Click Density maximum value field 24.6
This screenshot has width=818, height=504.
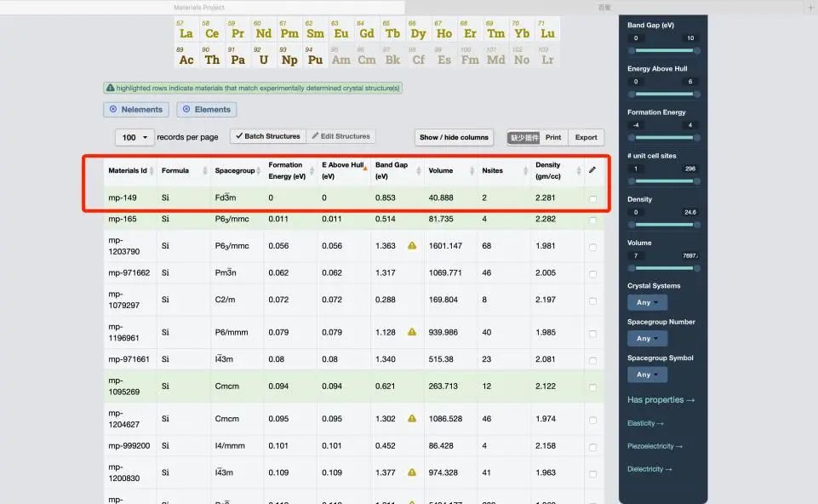[x=689, y=212]
